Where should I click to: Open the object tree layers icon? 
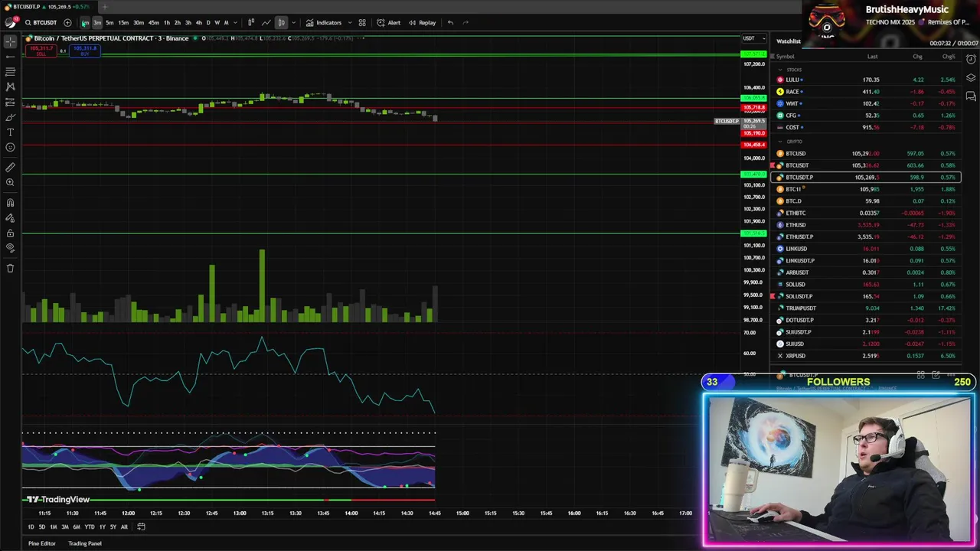[971, 78]
